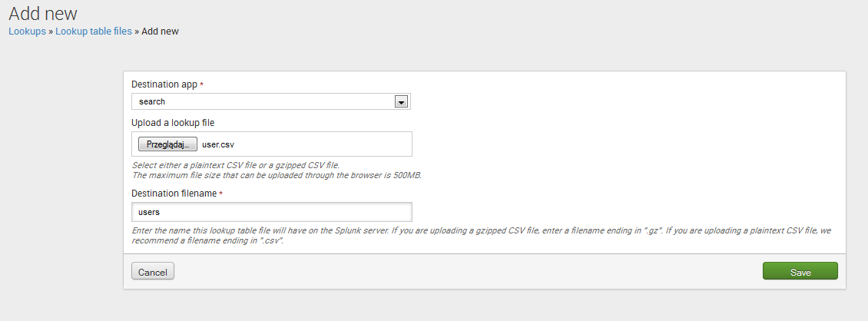Click the Upload a lookup file label
Screen dimensions: 868x321
pyautogui.click(x=177, y=123)
